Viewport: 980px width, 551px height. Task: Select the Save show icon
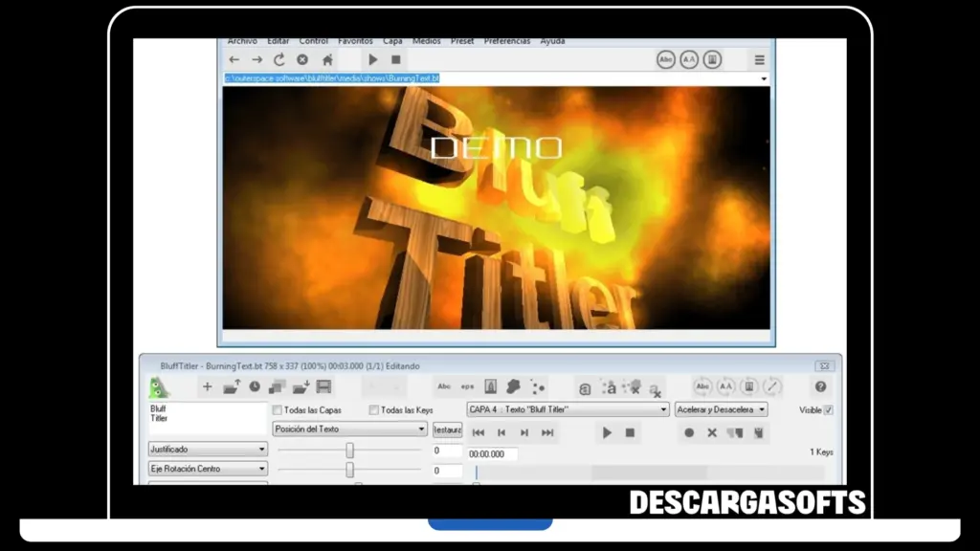(324, 386)
